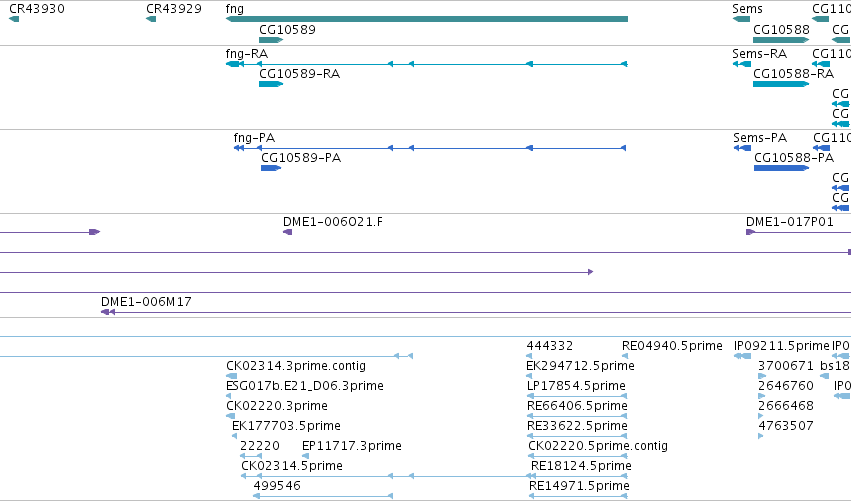The width and height of the screenshot is (851, 501).
Task: Select the DME1-017P01 feature label
Action: click(x=790, y=222)
